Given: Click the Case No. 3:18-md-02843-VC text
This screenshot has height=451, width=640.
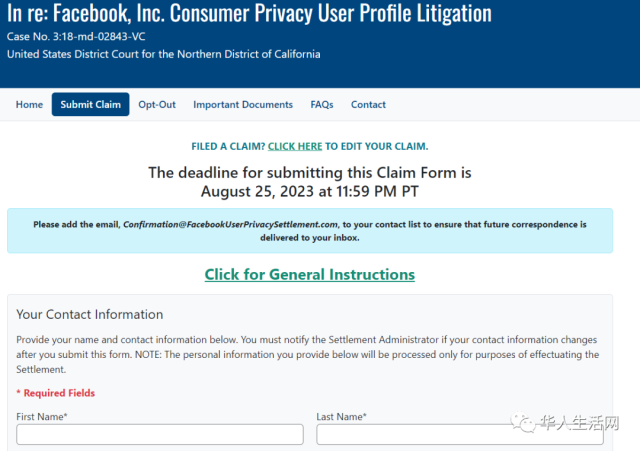Looking at the screenshot, I should point(76,37).
